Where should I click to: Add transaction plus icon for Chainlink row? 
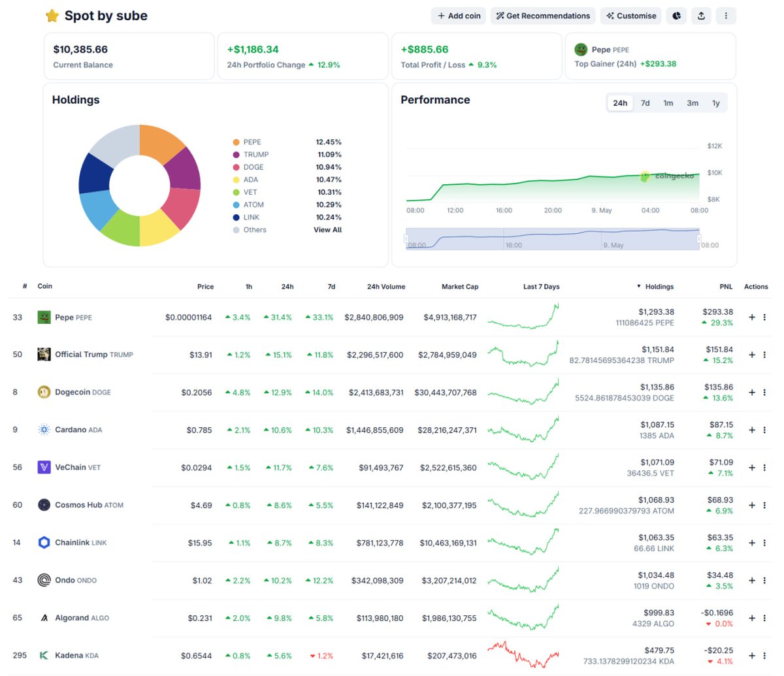(x=752, y=543)
